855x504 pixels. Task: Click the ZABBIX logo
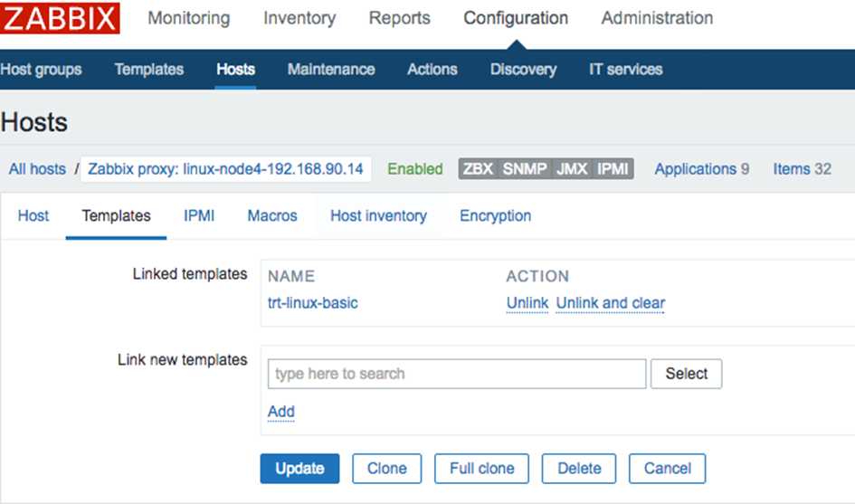pyautogui.click(x=60, y=18)
